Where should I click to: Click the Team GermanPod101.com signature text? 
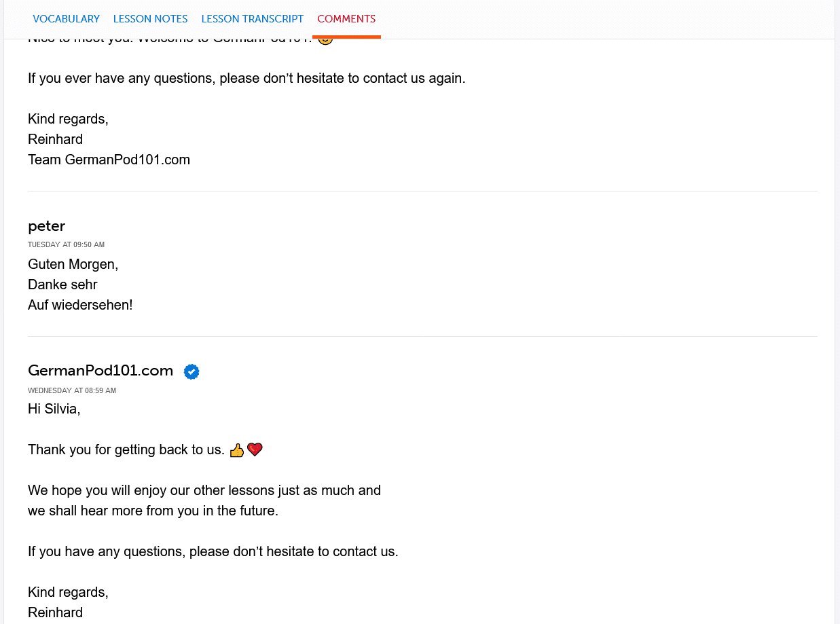click(109, 160)
